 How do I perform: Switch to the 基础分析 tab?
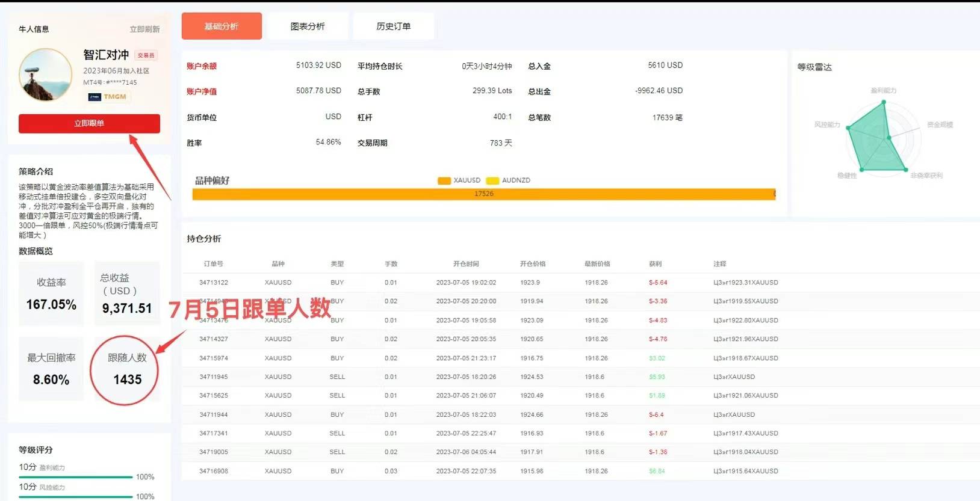click(x=222, y=26)
